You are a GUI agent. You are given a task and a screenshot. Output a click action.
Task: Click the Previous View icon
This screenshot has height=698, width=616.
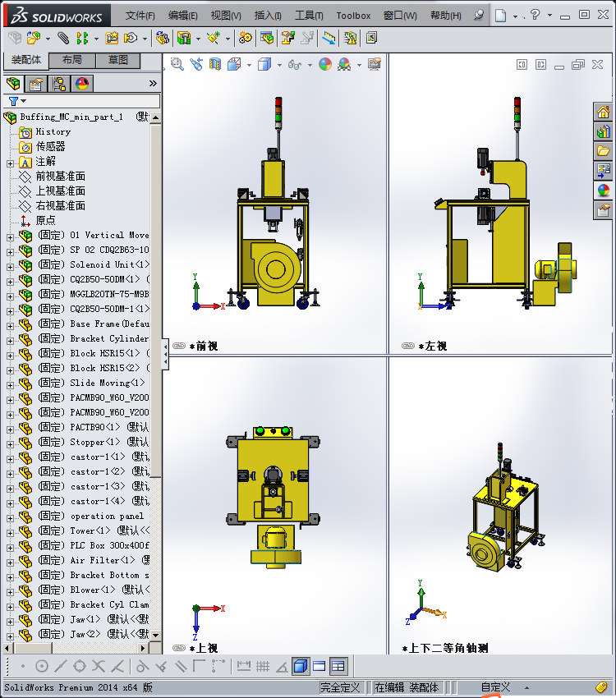(196, 65)
